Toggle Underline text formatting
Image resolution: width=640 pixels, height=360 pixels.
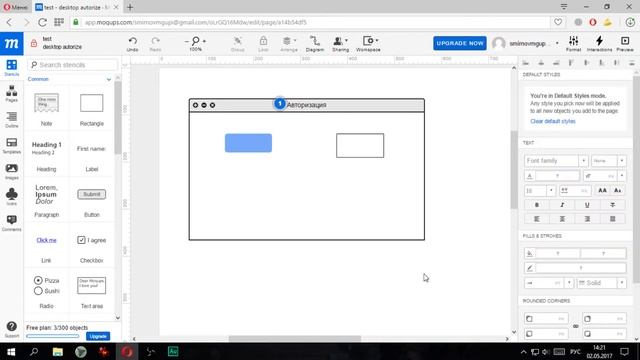[587, 205]
